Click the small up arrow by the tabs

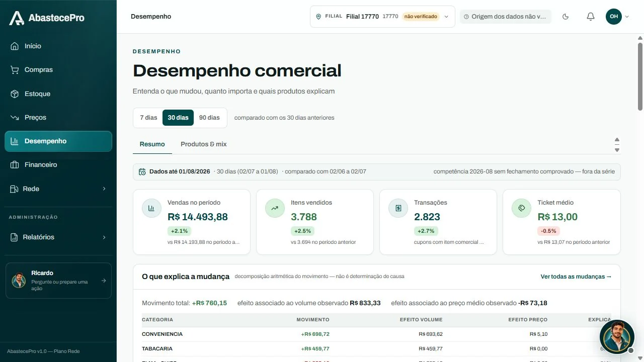coord(617,140)
